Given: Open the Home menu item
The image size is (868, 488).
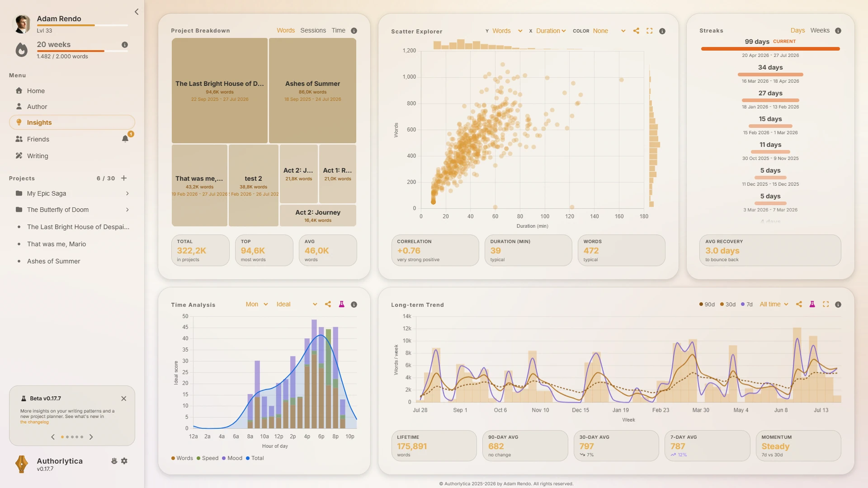Looking at the screenshot, I should [x=72, y=91].
